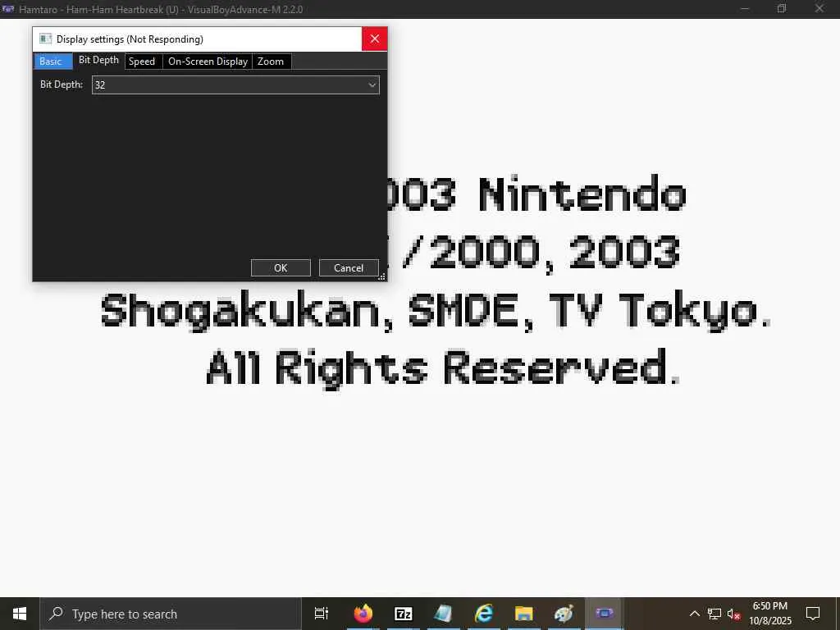The height and width of the screenshot is (630, 840).
Task: Click the dialog resize grip
Action: [382, 276]
